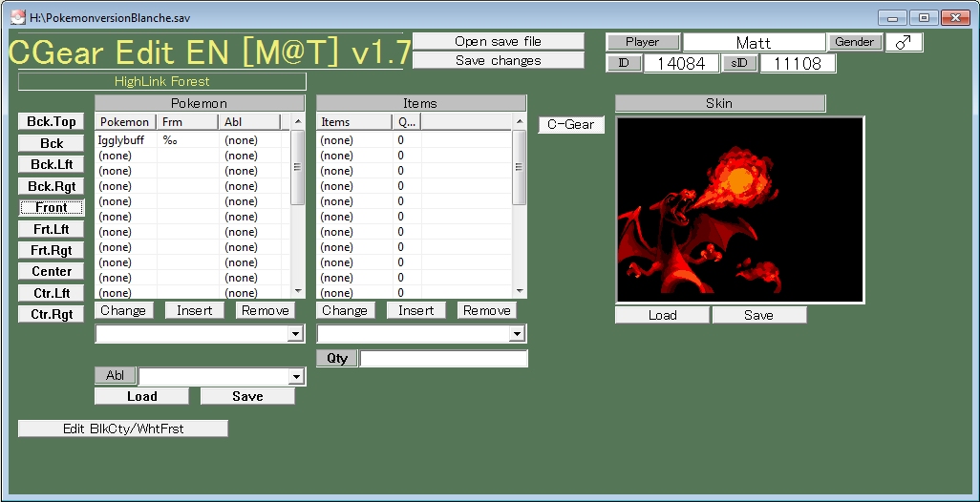Click the Items list scrollbar thumb
Image resolution: width=980 pixels, height=502 pixels.
(519, 167)
